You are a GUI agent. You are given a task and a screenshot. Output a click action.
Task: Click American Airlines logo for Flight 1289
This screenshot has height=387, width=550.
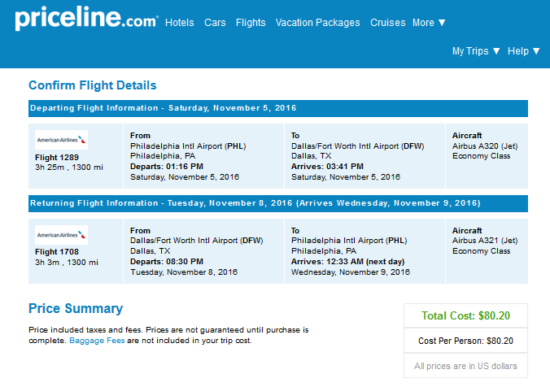point(61,140)
